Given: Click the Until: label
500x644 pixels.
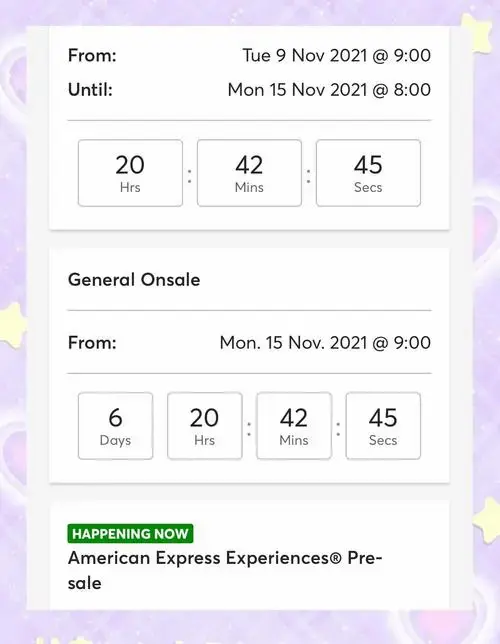Looking at the screenshot, I should click(90, 90).
